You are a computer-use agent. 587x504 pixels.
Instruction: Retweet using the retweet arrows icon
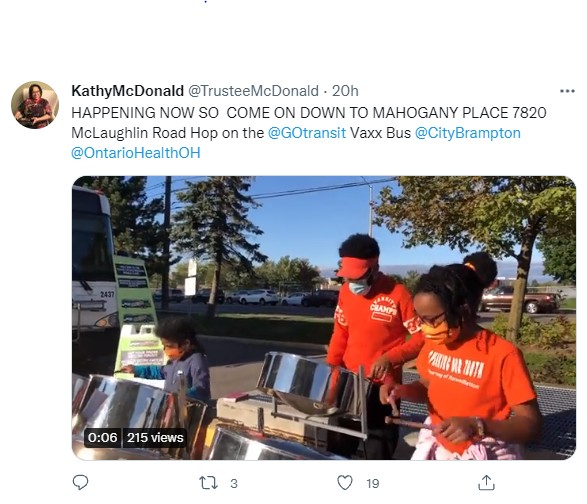pos(208,483)
